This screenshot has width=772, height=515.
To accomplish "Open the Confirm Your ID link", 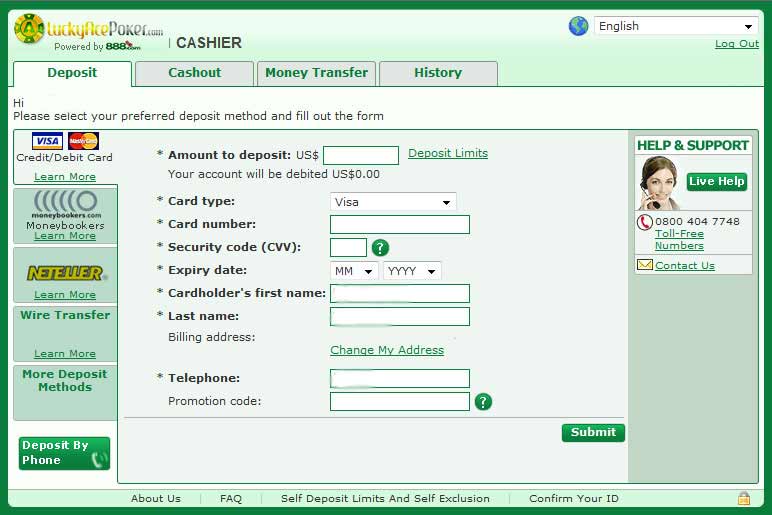I will click(574, 498).
